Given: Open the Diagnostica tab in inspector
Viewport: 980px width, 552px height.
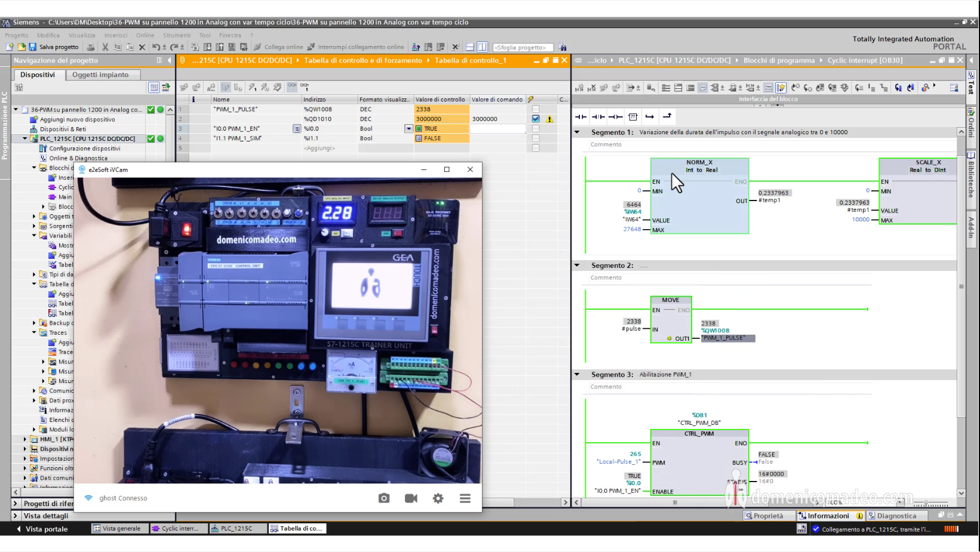Looking at the screenshot, I should (x=896, y=516).
